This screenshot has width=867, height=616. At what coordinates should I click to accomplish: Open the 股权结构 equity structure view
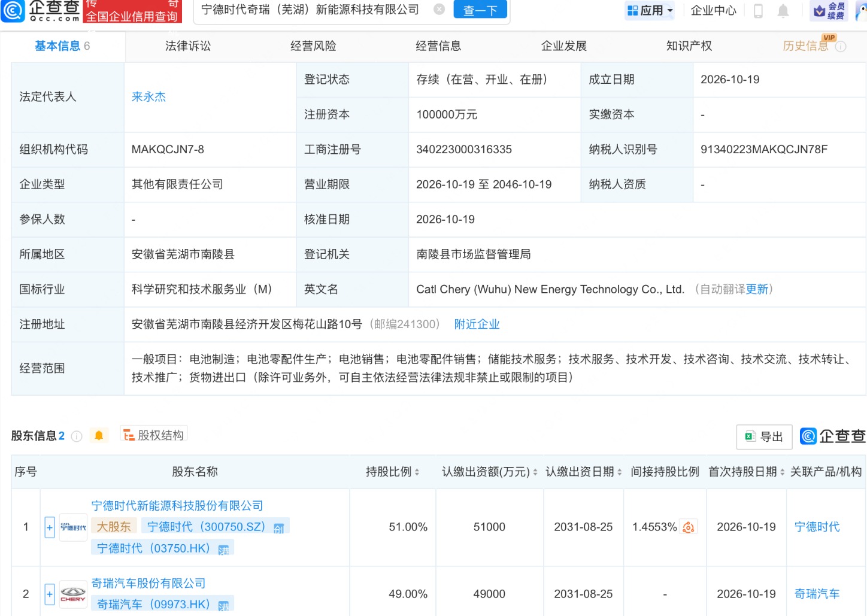(154, 435)
